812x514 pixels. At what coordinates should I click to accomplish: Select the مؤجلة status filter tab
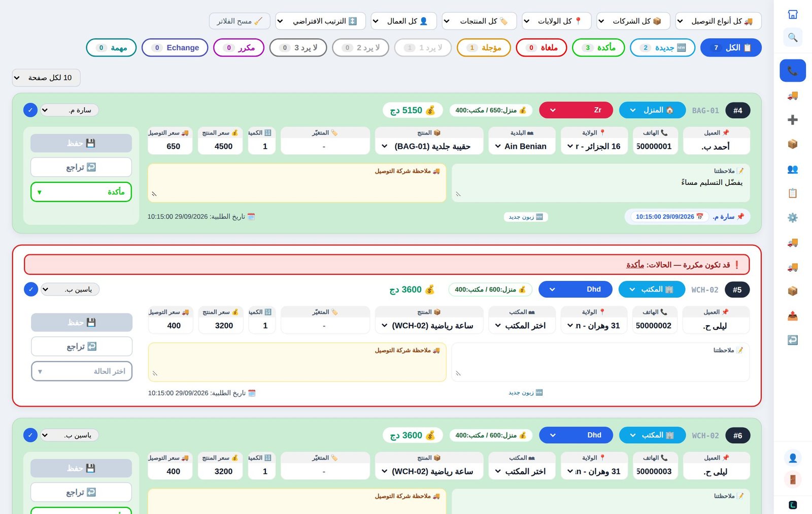484,48
